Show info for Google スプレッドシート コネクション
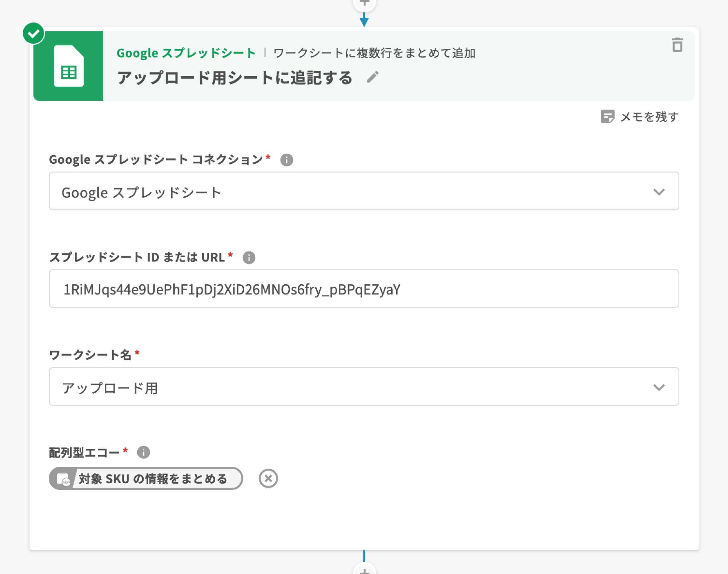The height and width of the screenshot is (574, 728). 286,160
